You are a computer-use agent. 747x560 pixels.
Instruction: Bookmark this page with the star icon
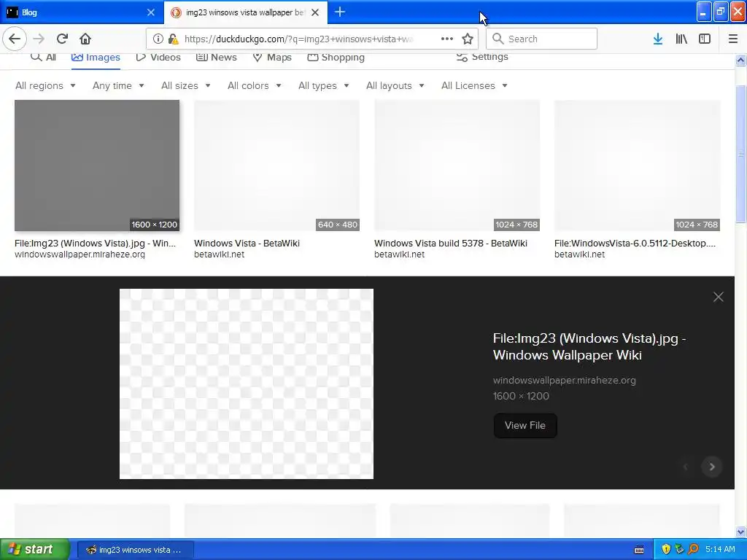pyautogui.click(x=468, y=39)
